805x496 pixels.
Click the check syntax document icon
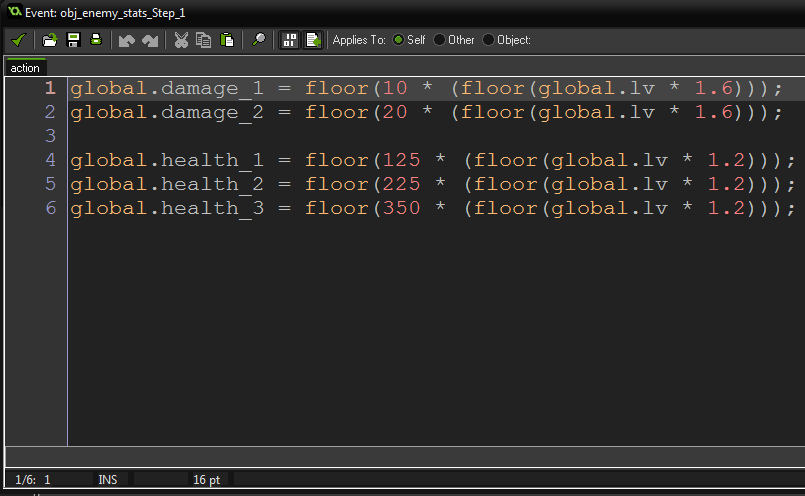(313, 40)
